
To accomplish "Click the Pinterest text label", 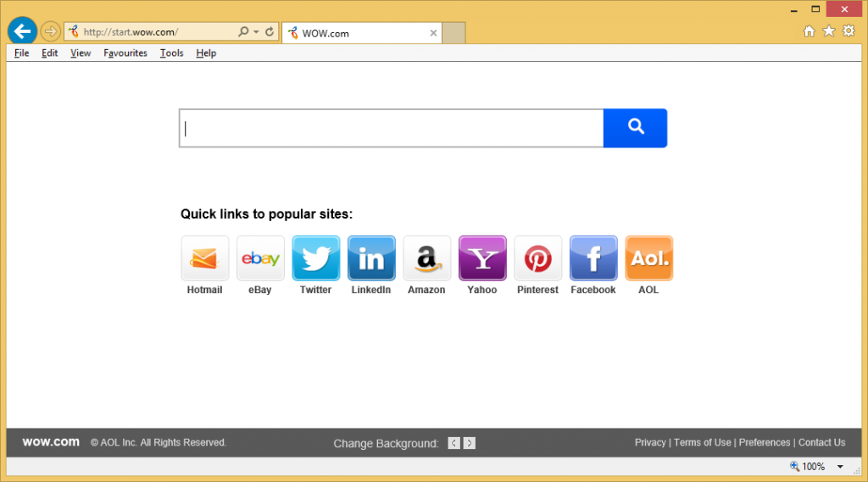I will pyautogui.click(x=537, y=290).
